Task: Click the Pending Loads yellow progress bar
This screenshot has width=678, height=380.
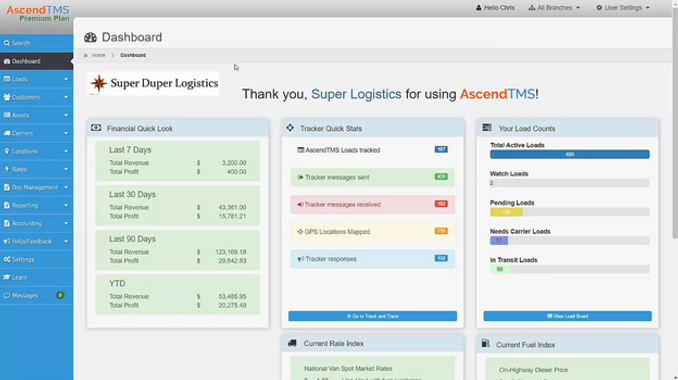Action: point(506,212)
